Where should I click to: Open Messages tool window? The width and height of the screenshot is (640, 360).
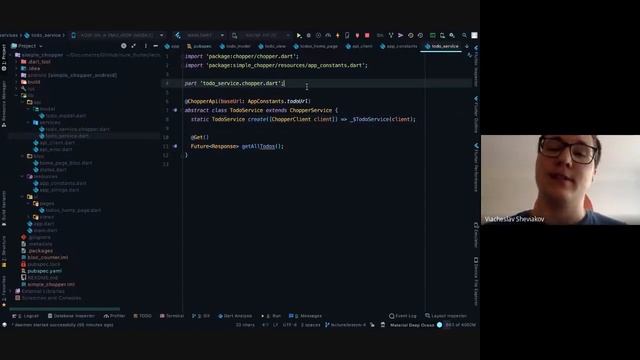pyautogui.click(x=305, y=316)
